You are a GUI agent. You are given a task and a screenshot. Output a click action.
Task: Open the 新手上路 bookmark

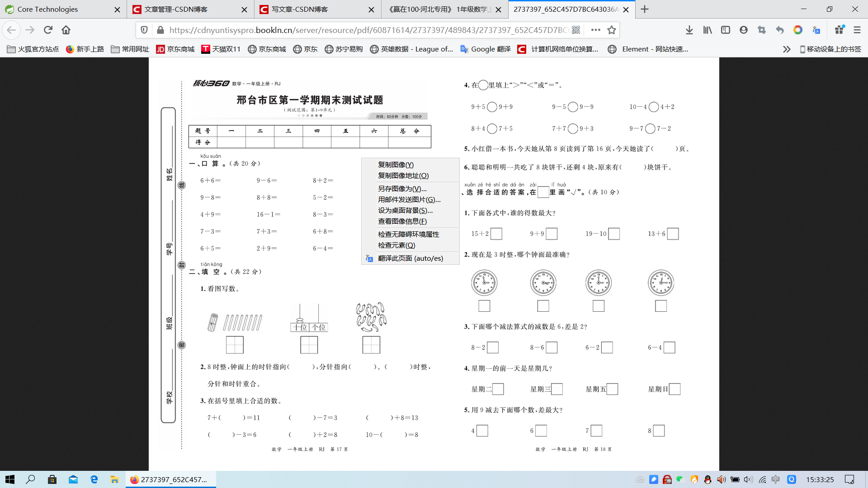pos(86,49)
